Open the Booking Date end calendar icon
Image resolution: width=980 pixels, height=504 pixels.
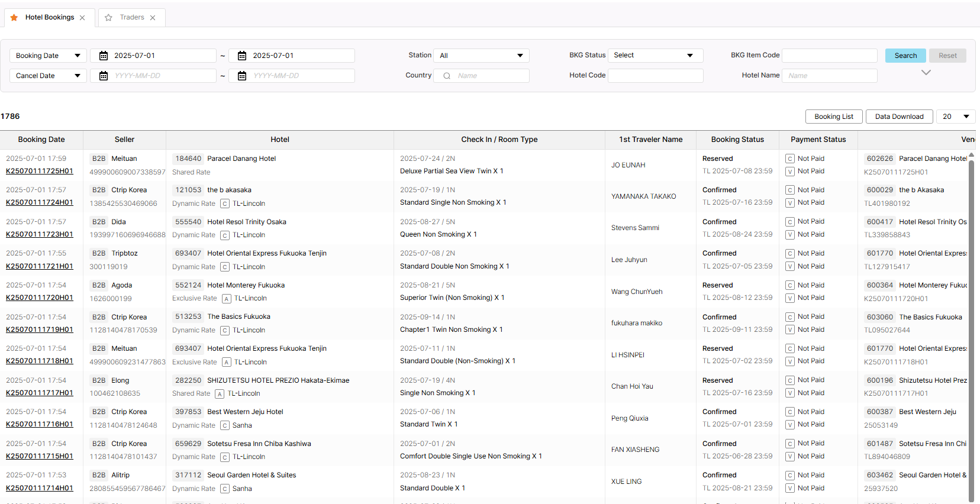pyautogui.click(x=242, y=56)
